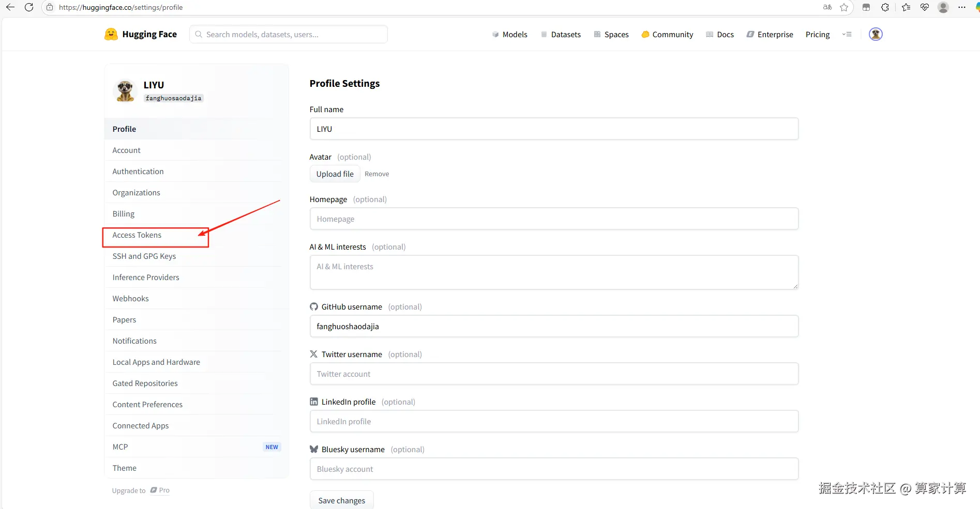Open Community menu in navbar

(x=667, y=34)
